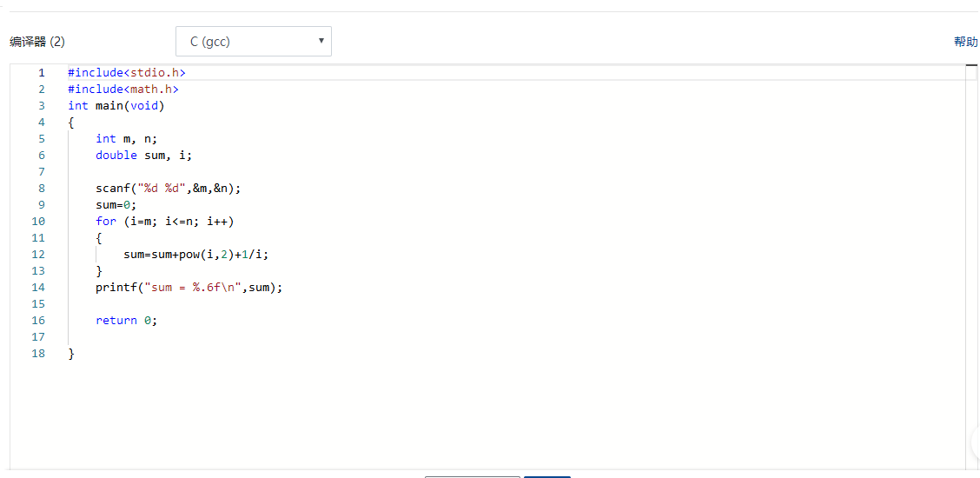The height and width of the screenshot is (478, 980).
Task: Select line number 10 in the gutter
Action: [x=38, y=222]
